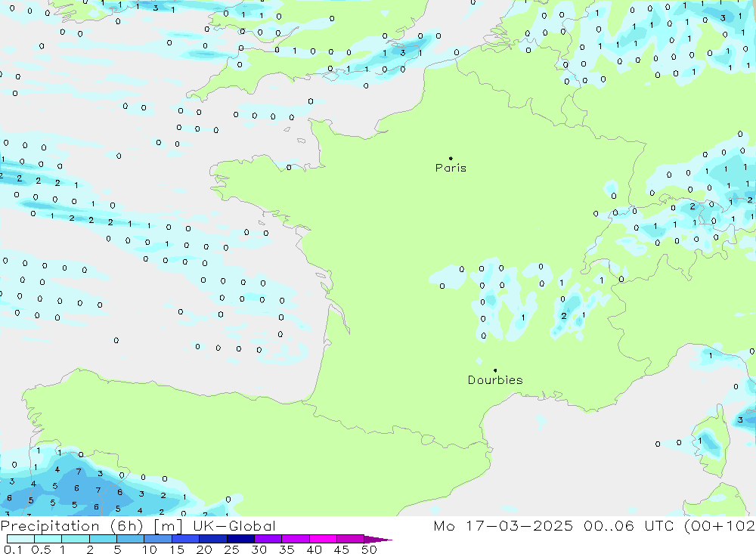Screen dimensions: 756x554
Task: Click the Paris city label
Action: coord(451,168)
